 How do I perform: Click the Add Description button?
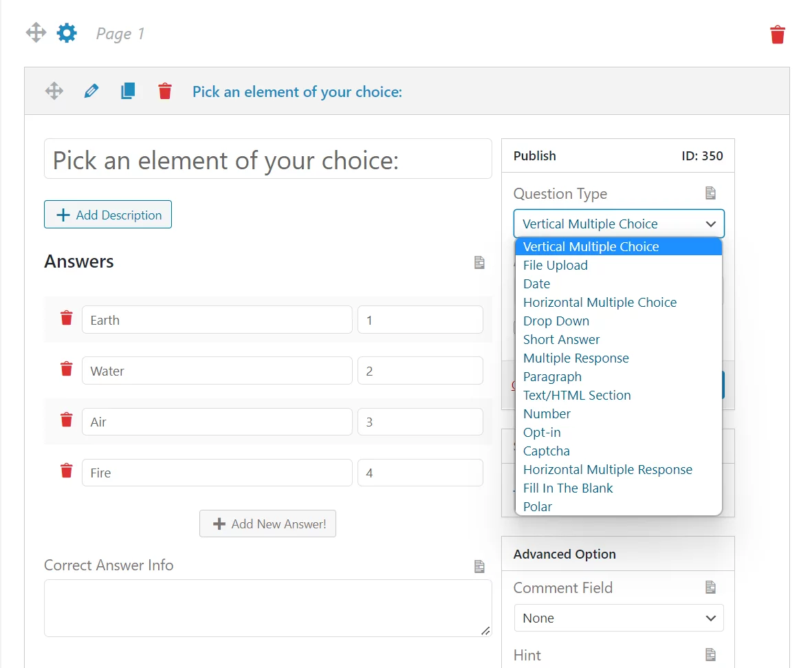108,215
